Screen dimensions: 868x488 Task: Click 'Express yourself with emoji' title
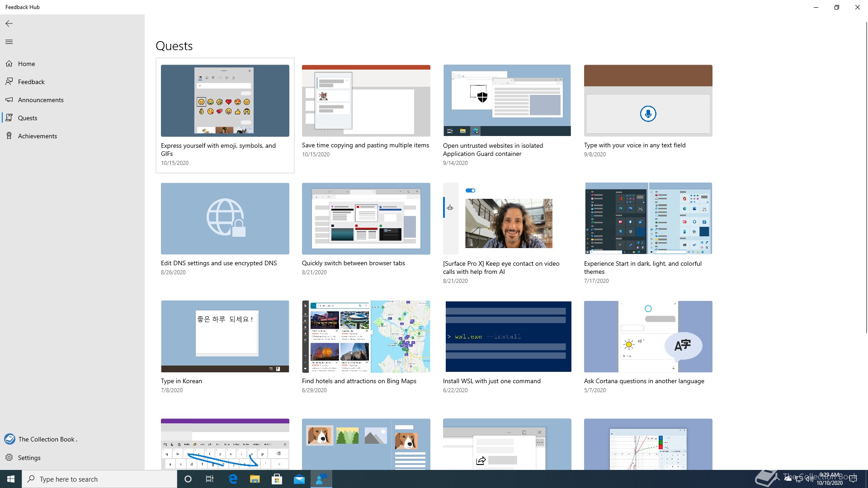[218, 150]
